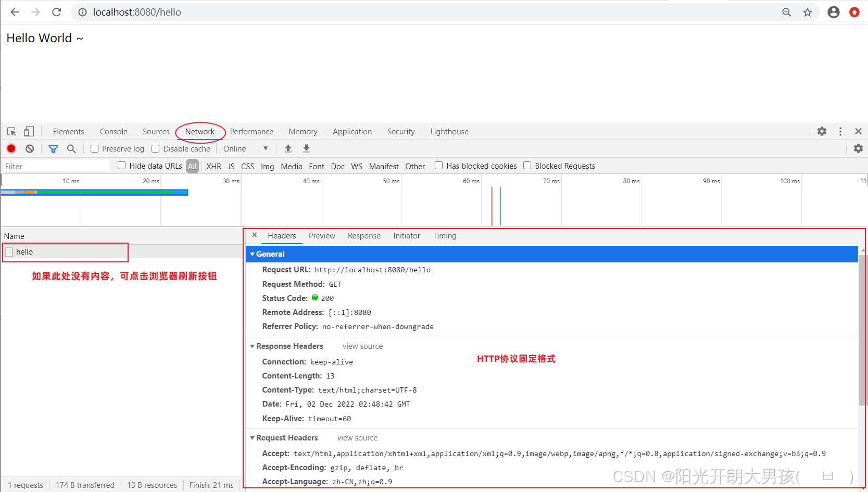Clear the network log

point(30,148)
